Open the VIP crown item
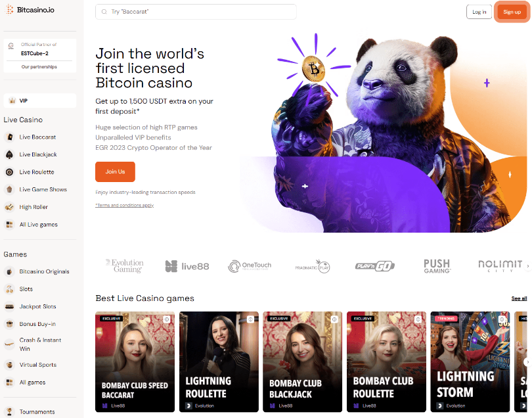Viewport: 532px width, 418px height. [39, 101]
